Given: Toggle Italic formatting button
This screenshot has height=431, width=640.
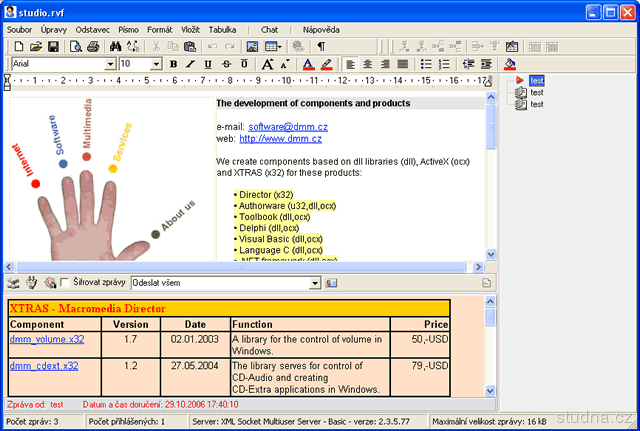Looking at the screenshot, I should click(x=190, y=64).
